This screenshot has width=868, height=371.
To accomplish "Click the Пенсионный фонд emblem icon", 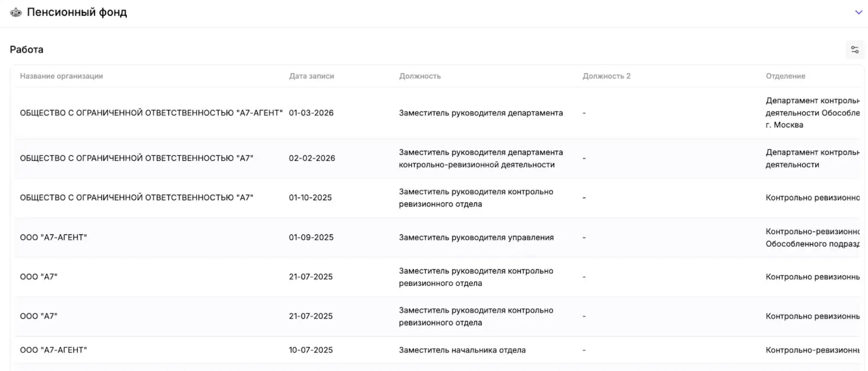I will (x=16, y=13).
